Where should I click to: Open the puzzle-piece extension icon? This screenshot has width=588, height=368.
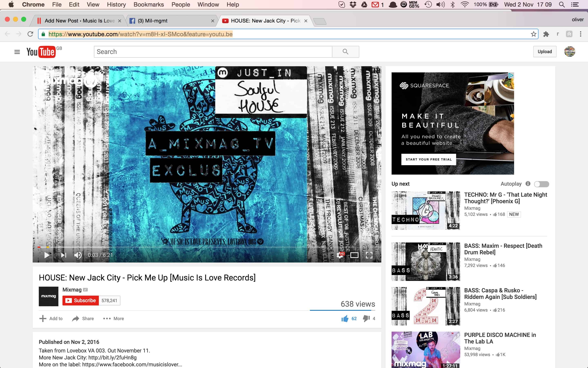[546, 34]
